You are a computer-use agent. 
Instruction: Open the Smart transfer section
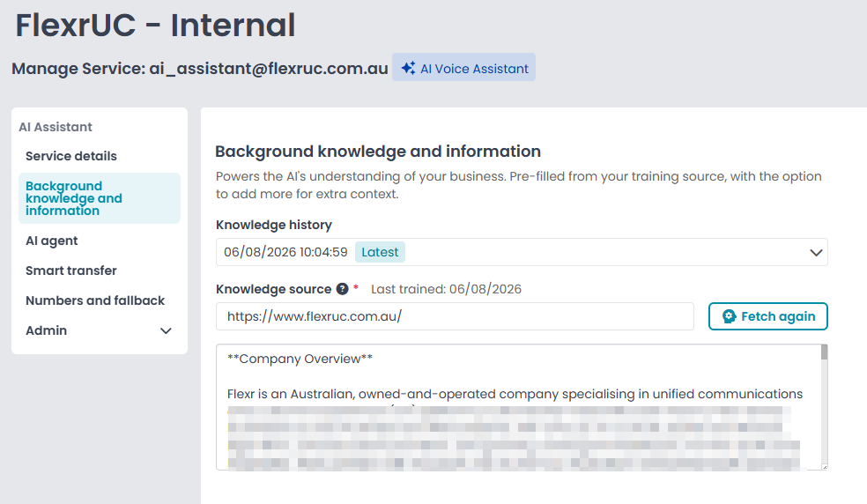(99, 271)
